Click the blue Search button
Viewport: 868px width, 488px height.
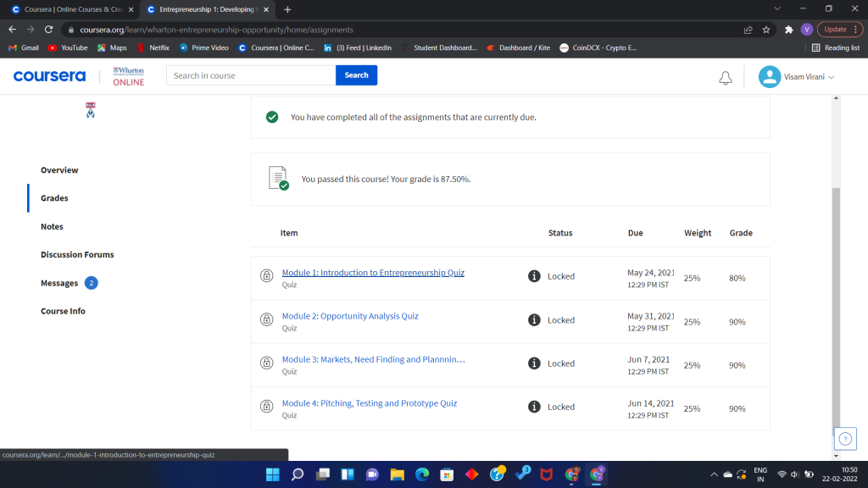tap(357, 75)
